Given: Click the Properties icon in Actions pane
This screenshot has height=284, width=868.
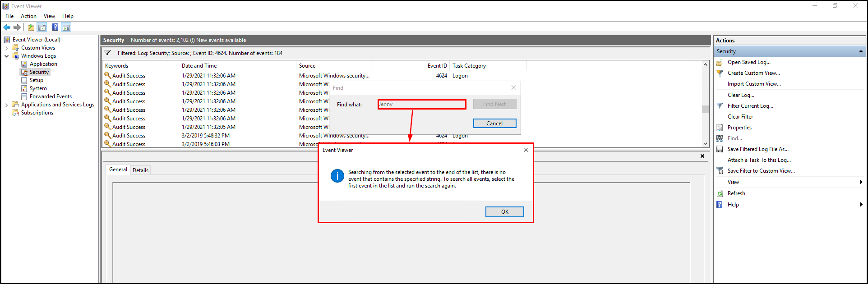Looking at the screenshot, I should pyautogui.click(x=720, y=128).
